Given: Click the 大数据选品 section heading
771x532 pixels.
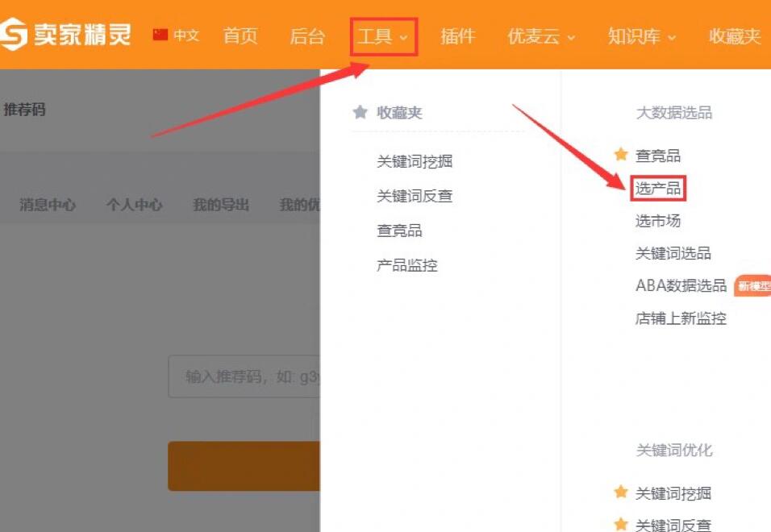Looking at the screenshot, I should [x=674, y=113].
